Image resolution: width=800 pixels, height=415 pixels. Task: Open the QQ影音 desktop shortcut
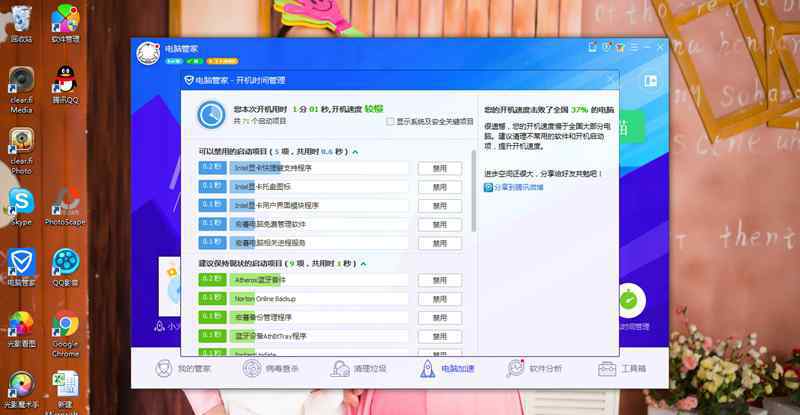65,267
